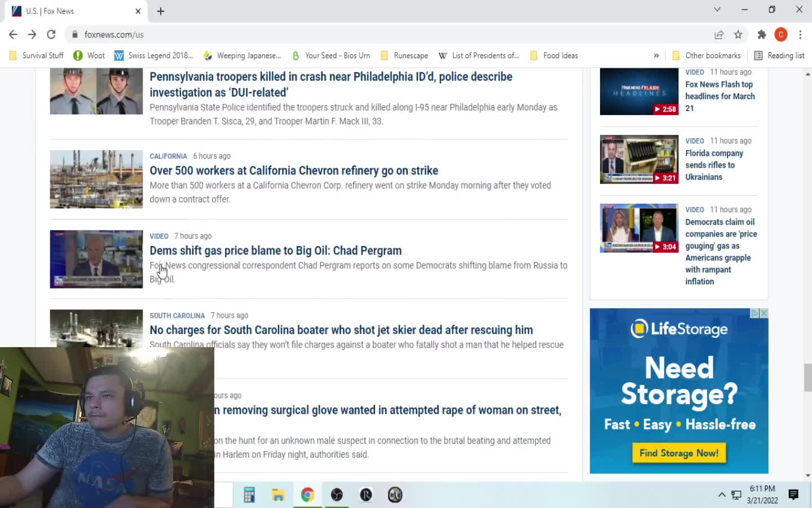812x508 pixels.
Task: Open the Chrome profile avatar
Action: (x=781, y=34)
